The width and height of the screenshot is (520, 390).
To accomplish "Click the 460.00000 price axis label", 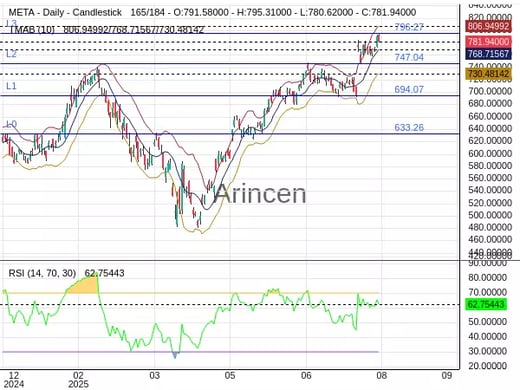I will 490,239.
